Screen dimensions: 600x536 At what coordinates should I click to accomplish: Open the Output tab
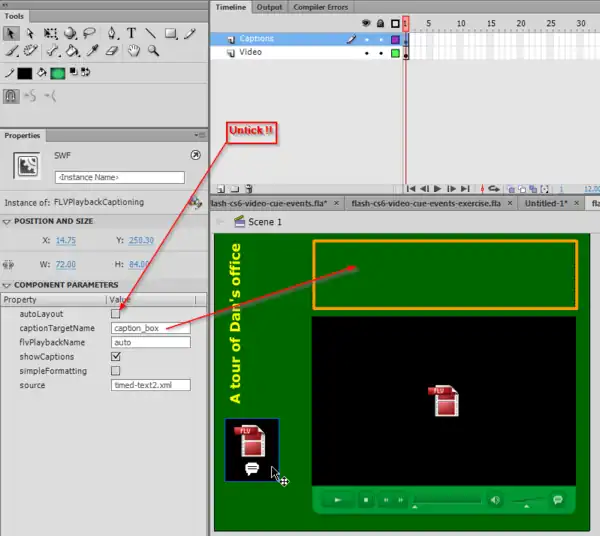point(269,7)
